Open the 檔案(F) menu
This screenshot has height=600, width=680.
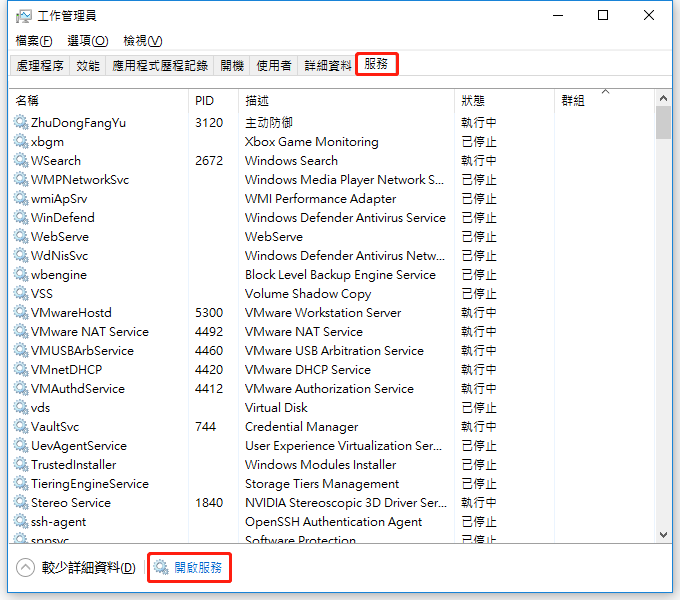coord(34,41)
